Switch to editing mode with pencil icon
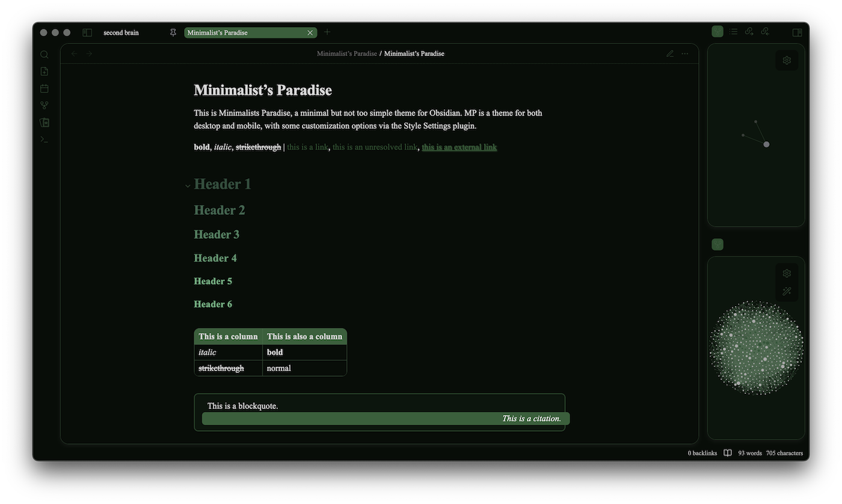Viewport: 842px width, 504px height. (670, 54)
